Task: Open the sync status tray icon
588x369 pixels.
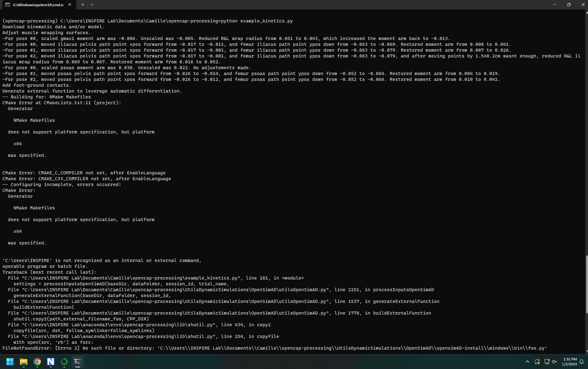Action: click(537, 362)
